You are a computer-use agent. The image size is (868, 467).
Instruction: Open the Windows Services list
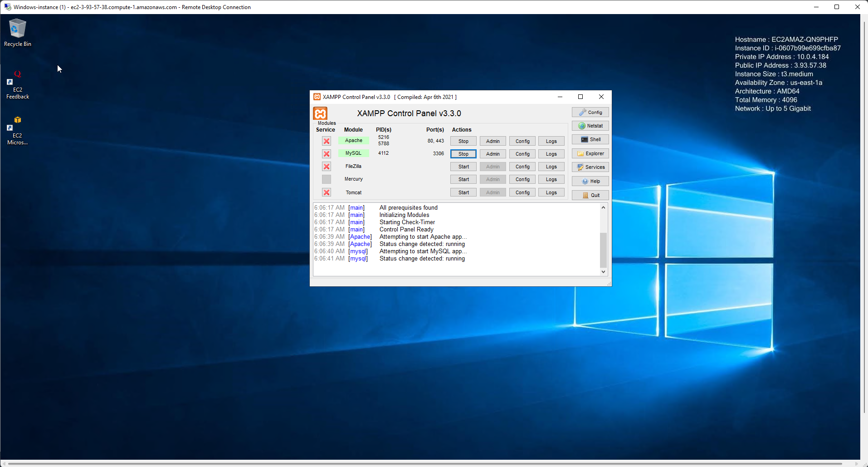(x=590, y=167)
